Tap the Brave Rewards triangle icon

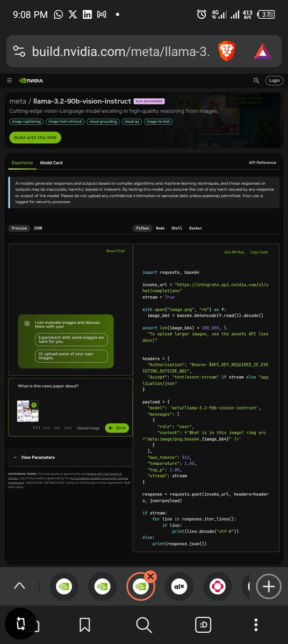pos(263,52)
